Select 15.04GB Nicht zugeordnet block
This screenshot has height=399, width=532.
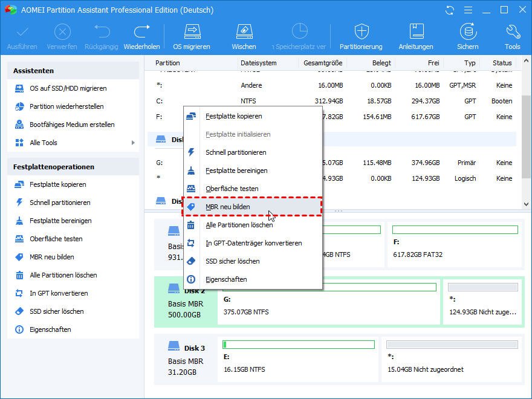pyautogui.click(x=452, y=360)
